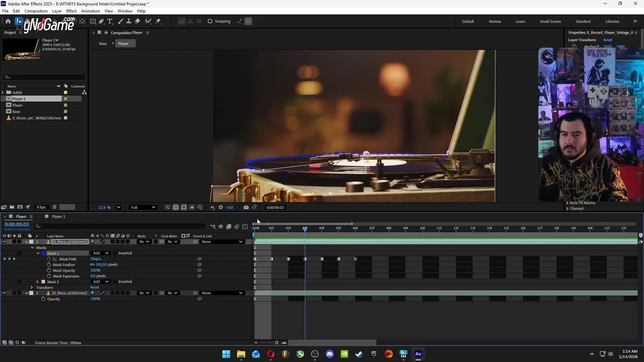The height and width of the screenshot is (362, 644).
Task: Open magnification ratio dropdown
Action: 118,207
